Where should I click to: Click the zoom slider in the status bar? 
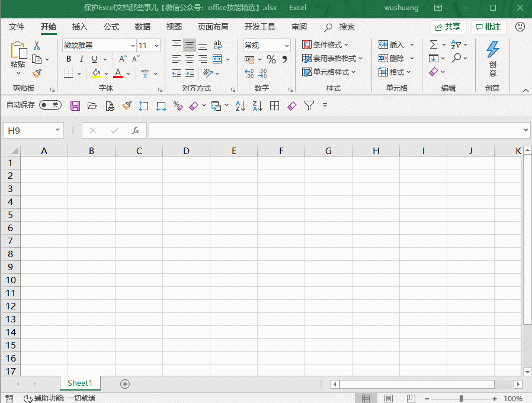[461, 398]
